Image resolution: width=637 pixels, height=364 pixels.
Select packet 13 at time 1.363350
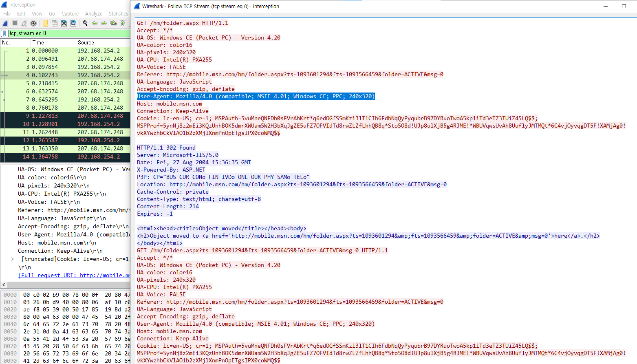coord(65,148)
